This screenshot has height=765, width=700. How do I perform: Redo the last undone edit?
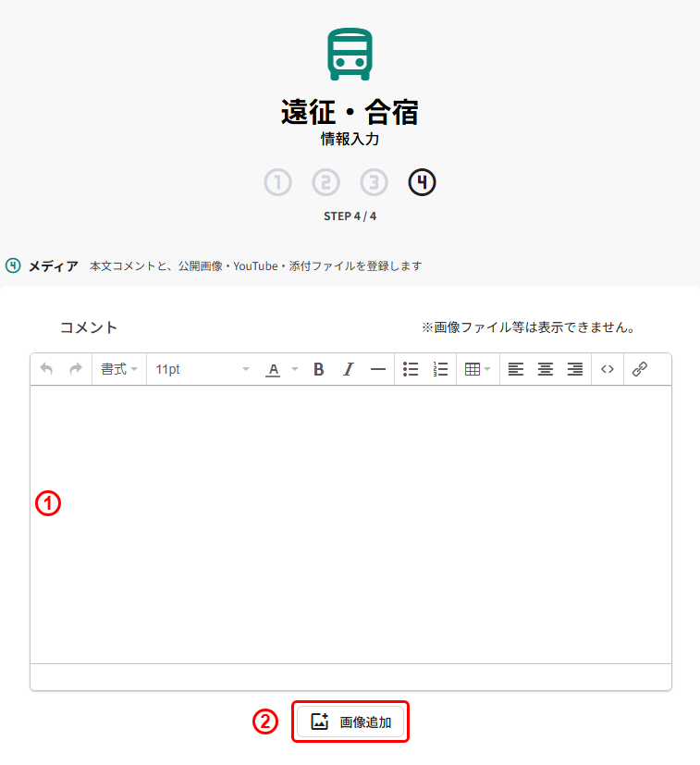click(x=76, y=369)
